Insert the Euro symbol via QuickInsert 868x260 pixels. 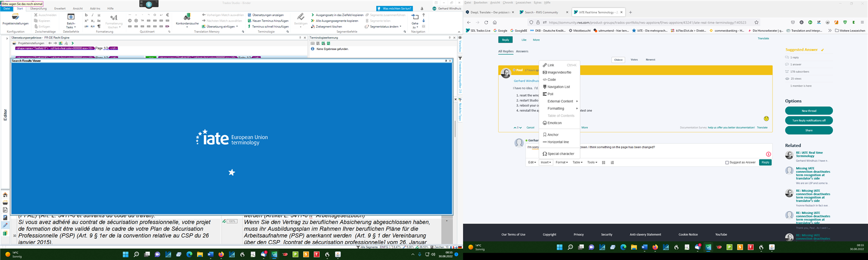point(167,15)
